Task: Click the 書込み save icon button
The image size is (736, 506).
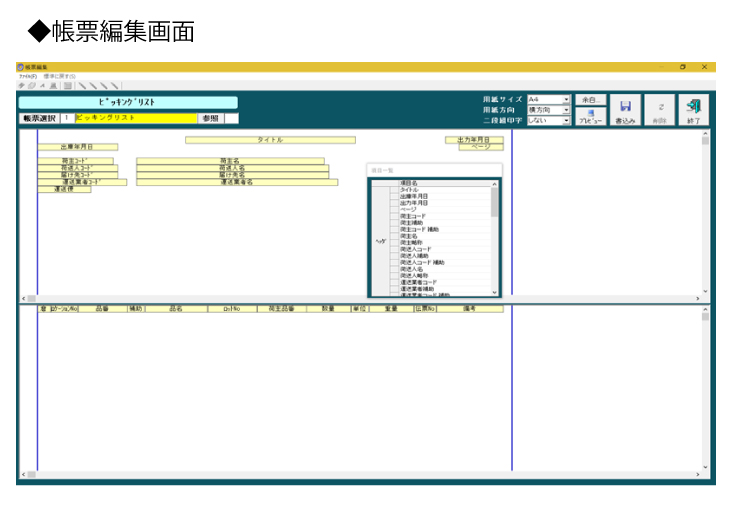Action: [x=625, y=109]
